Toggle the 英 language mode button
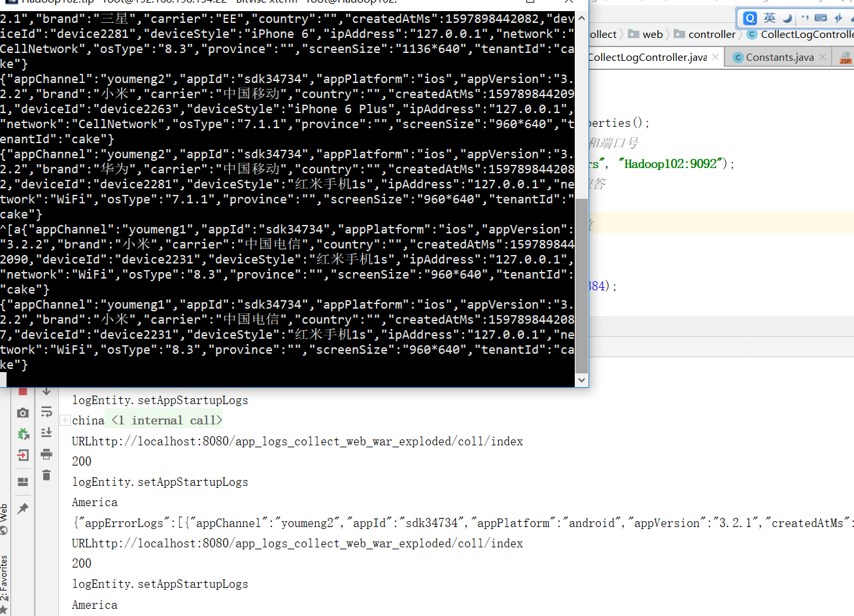The height and width of the screenshot is (616, 854). (770, 18)
